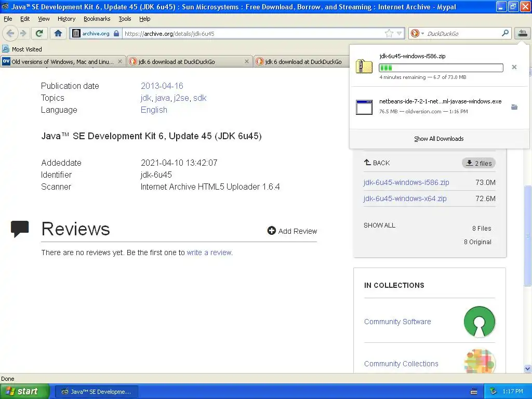
Task: Open the File menu
Action: (x=8, y=19)
